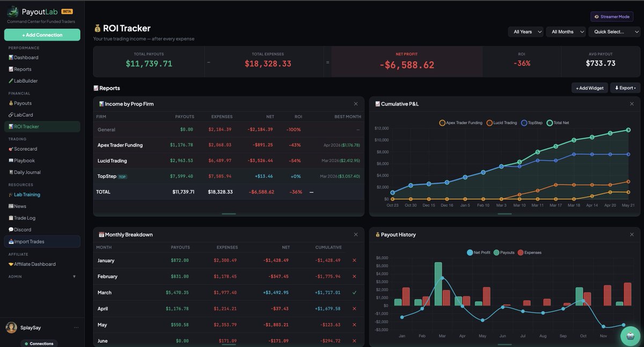Click the $11,739.71 Total Payouts value
Screen dimensions: 644x347
tap(149, 63)
